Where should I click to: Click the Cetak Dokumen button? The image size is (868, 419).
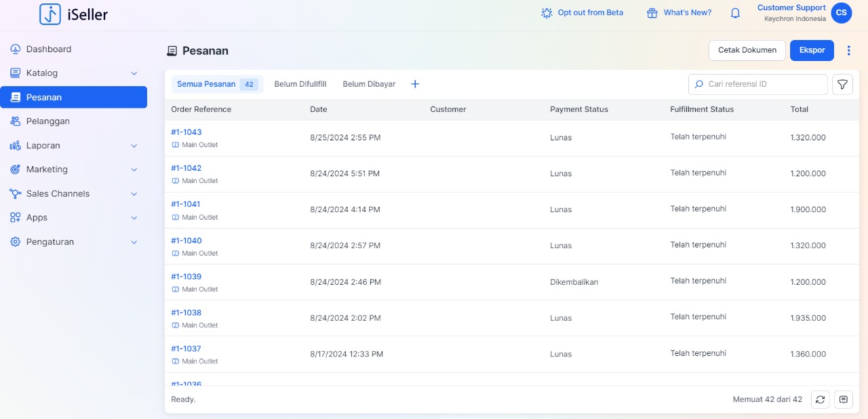(x=747, y=50)
